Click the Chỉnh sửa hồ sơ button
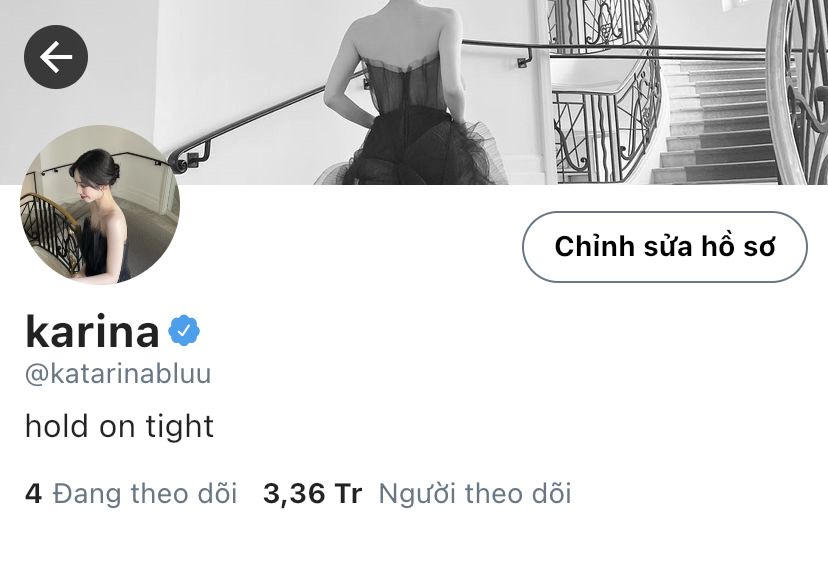The height and width of the screenshot is (583, 828). click(x=665, y=247)
